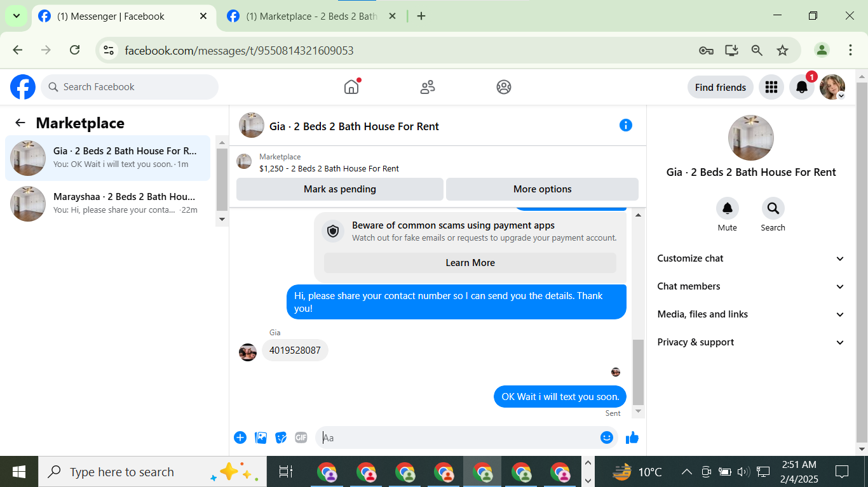868x487 pixels.
Task: Open the notifications bell
Action: point(802,87)
